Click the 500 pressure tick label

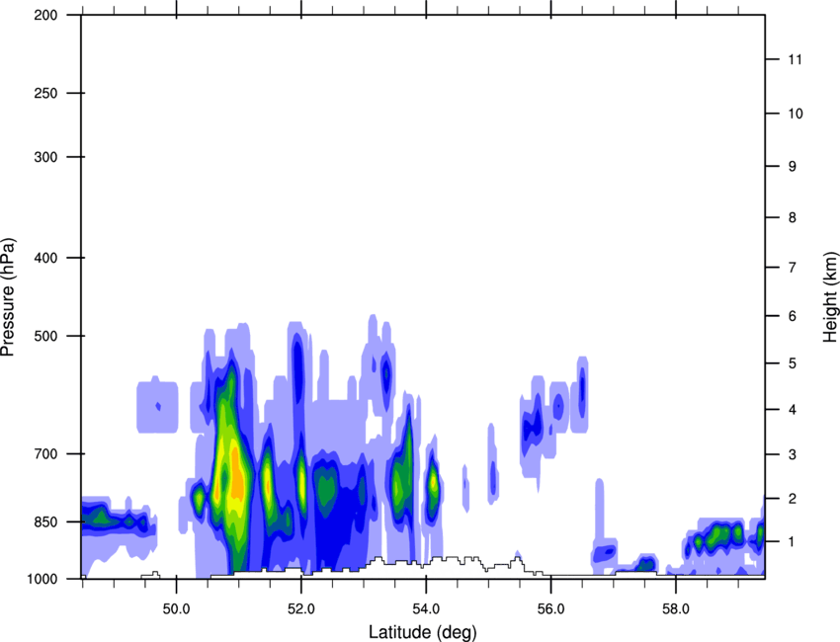point(45,336)
